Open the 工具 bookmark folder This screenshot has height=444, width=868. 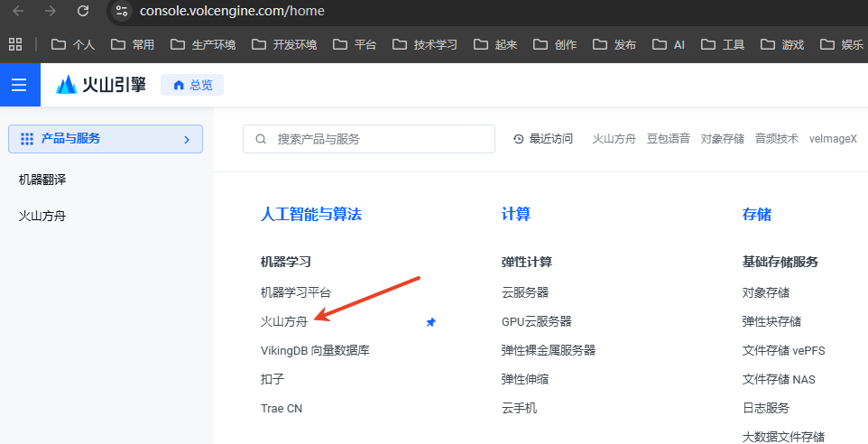tap(723, 44)
